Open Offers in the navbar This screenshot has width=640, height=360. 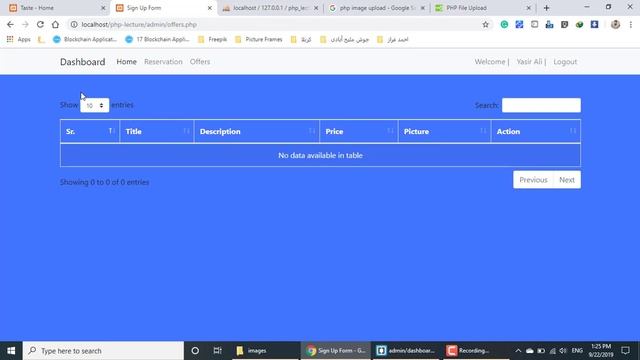click(x=200, y=62)
